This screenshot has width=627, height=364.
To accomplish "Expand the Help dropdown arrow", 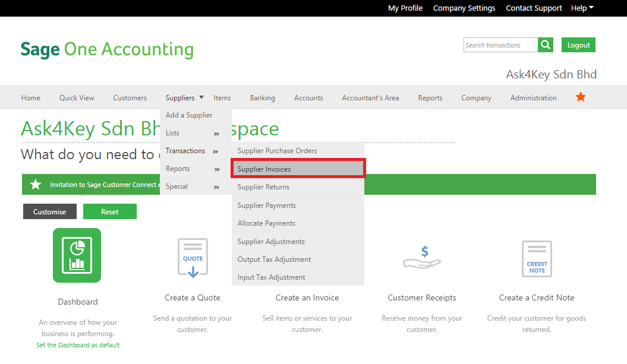I will [x=591, y=8].
